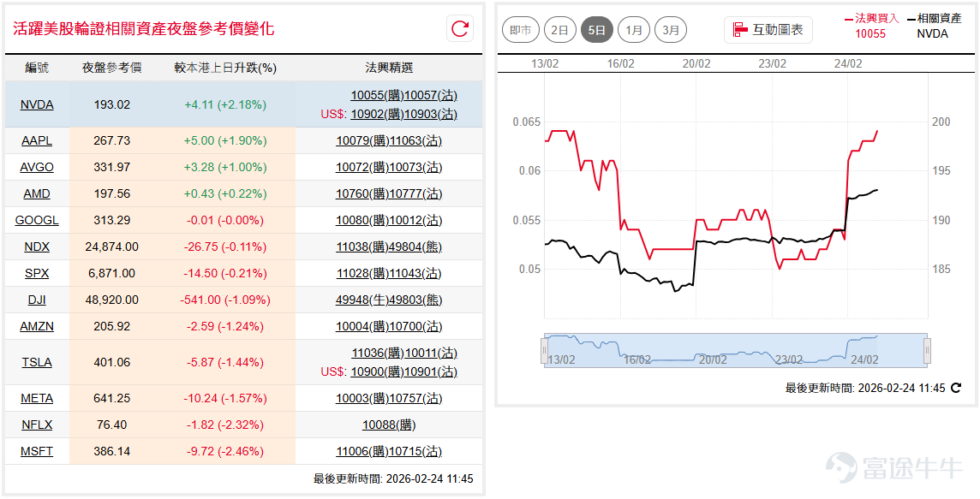Open AAPL put warrant 11063
The width and height of the screenshot is (980, 499).
coord(415,140)
